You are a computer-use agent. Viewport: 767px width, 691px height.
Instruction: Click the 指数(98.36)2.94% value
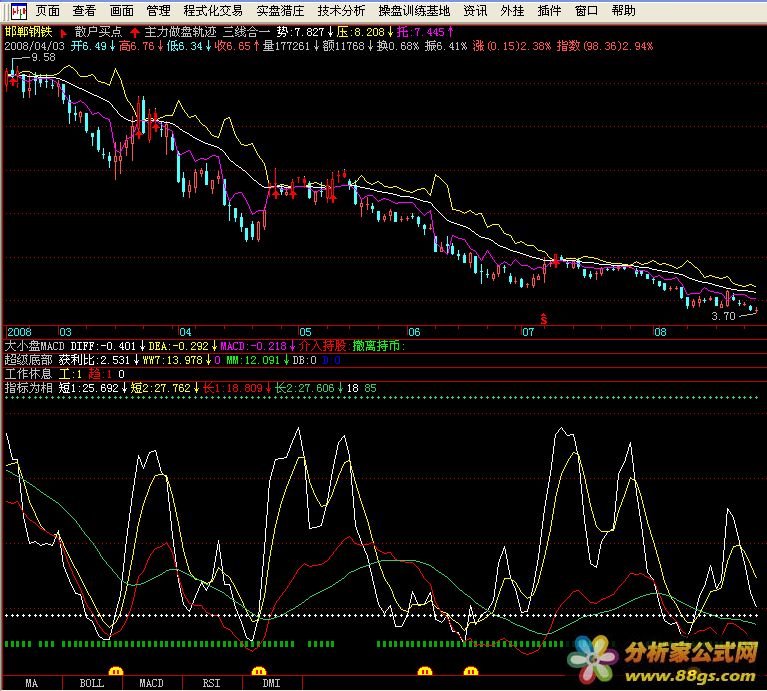point(605,46)
